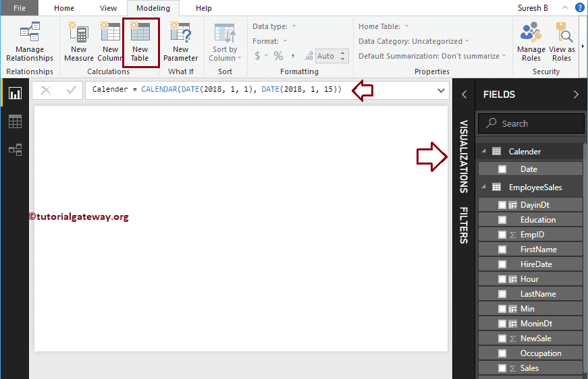Apply currency format symbol

(257, 56)
